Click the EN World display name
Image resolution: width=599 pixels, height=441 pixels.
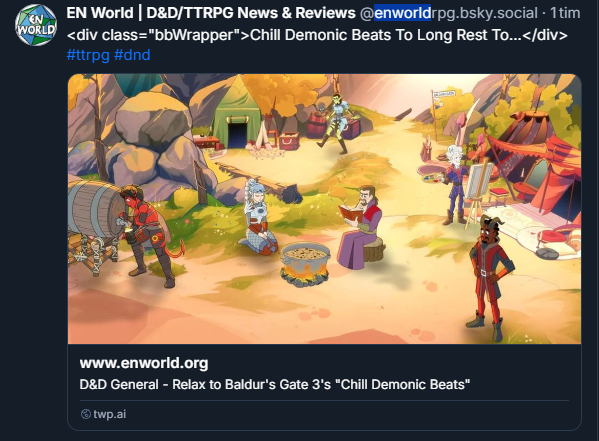click(211, 13)
